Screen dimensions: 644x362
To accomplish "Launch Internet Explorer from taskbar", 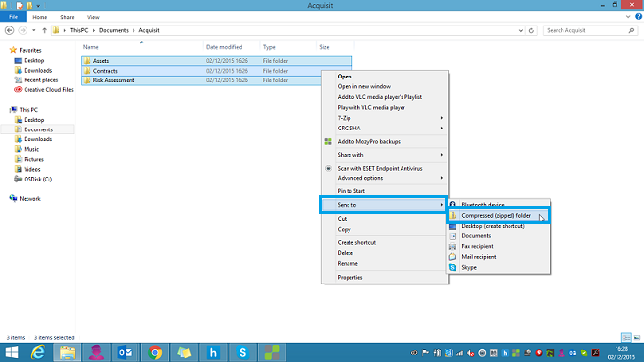I will tap(38, 352).
